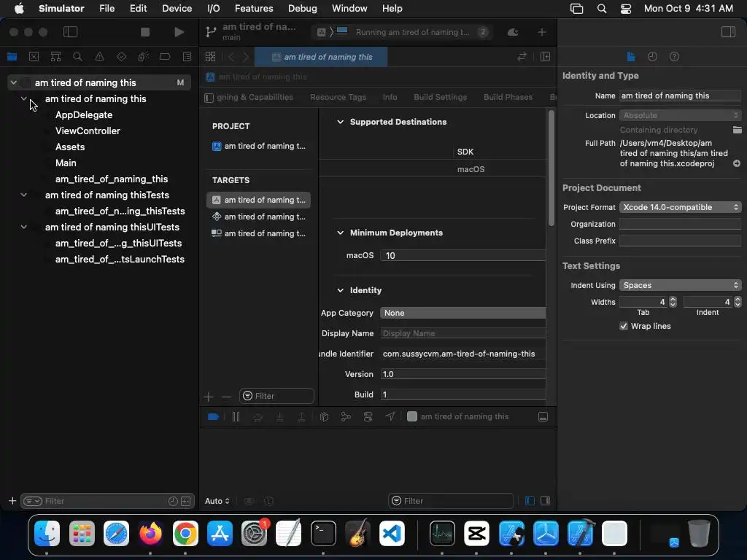
Task: Collapse the root project in navigator
Action: pos(14,82)
